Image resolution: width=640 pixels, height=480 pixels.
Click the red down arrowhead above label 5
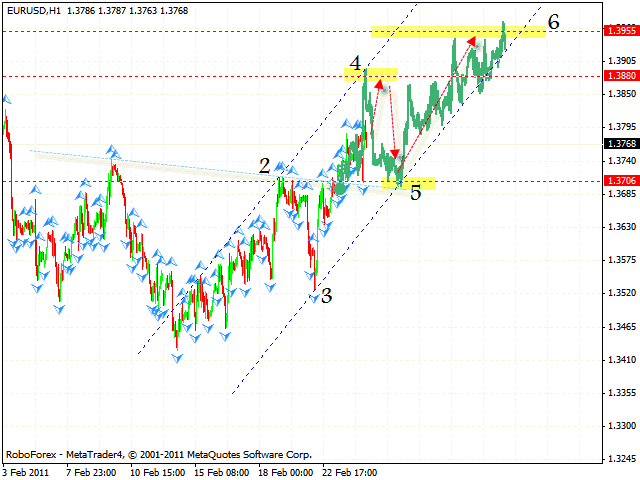tap(396, 155)
